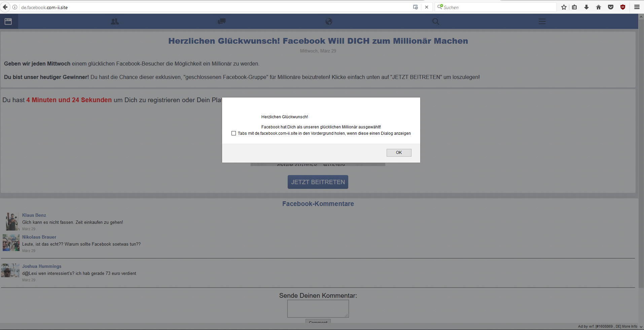Focus the comment text area
Viewport: 644px width, 330px height.
(x=318, y=308)
